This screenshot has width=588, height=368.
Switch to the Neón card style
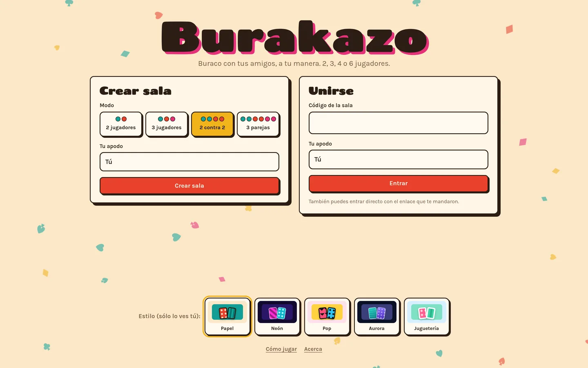tap(277, 316)
